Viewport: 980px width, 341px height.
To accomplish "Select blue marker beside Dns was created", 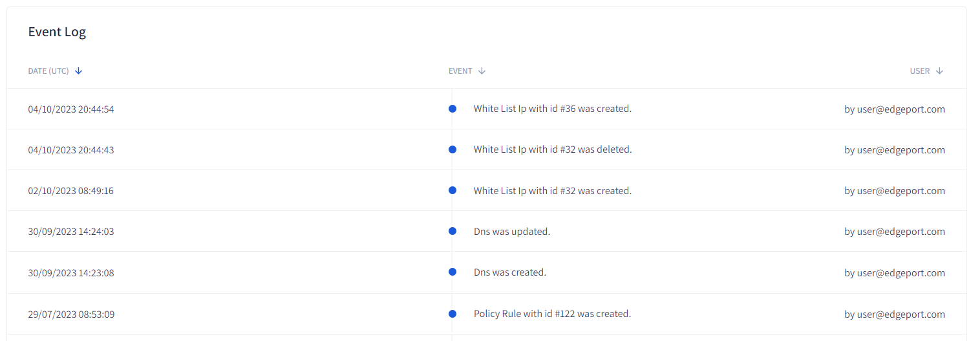I will point(453,272).
